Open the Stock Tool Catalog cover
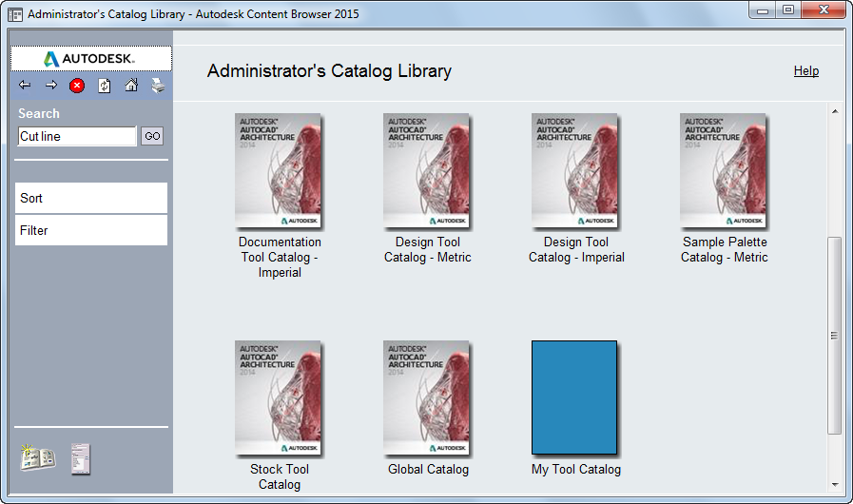The width and height of the screenshot is (853, 504). click(x=279, y=397)
